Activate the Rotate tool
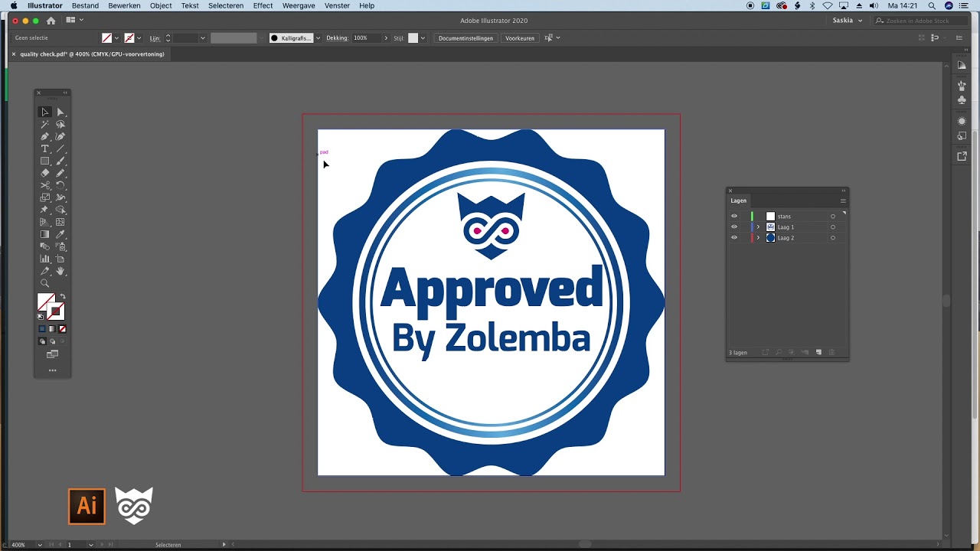Image resolution: width=980 pixels, height=551 pixels. tap(60, 185)
